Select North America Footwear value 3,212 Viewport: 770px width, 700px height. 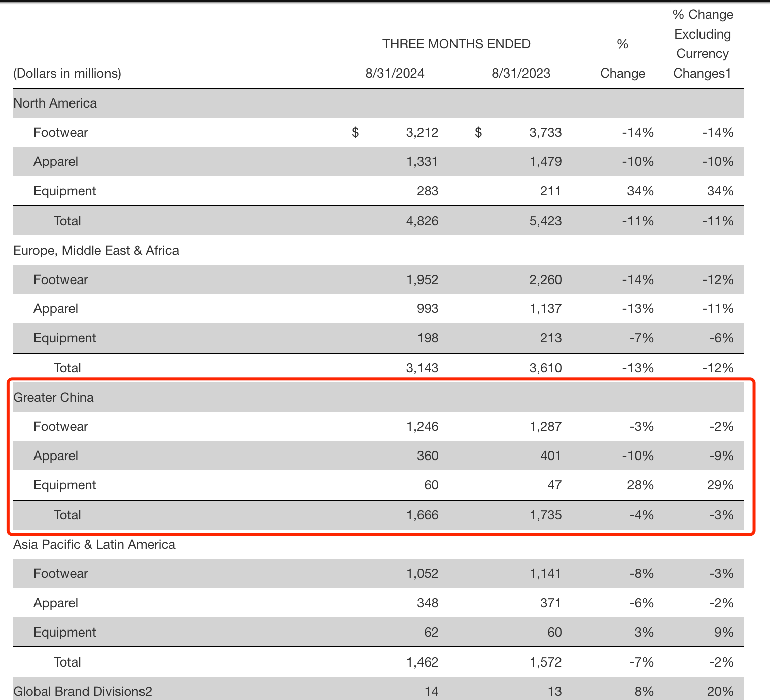pyautogui.click(x=422, y=133)
